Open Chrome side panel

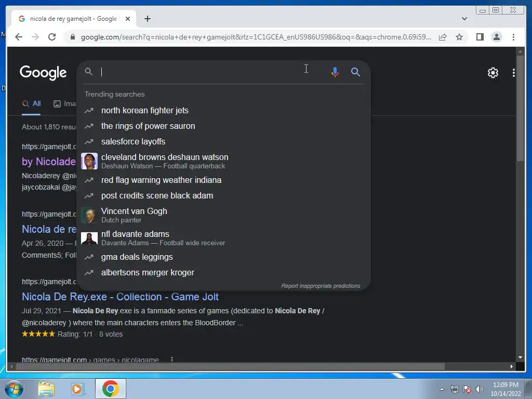click(x=480, y=37)
